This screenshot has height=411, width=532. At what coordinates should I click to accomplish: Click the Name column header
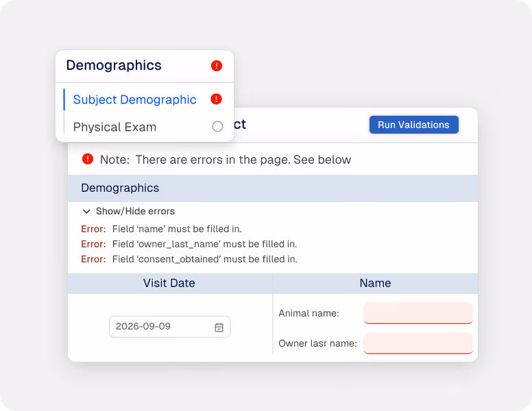[375, 283]
